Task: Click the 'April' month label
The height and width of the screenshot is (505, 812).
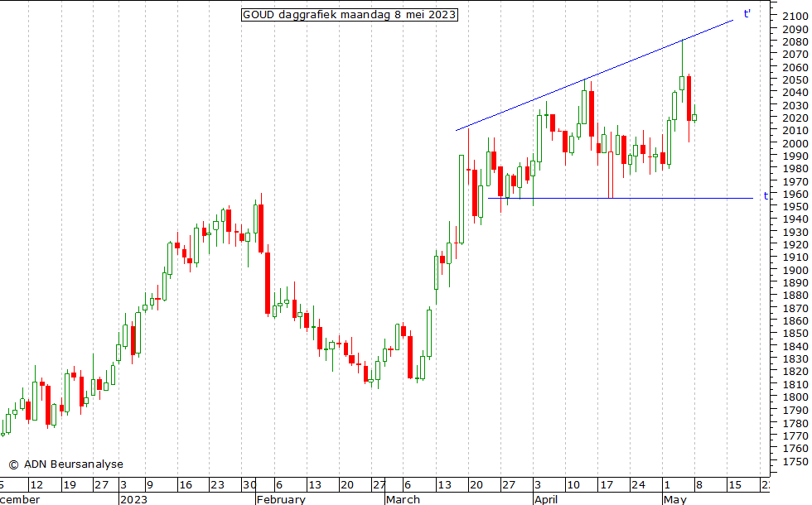Action: [x=546, y=499]
